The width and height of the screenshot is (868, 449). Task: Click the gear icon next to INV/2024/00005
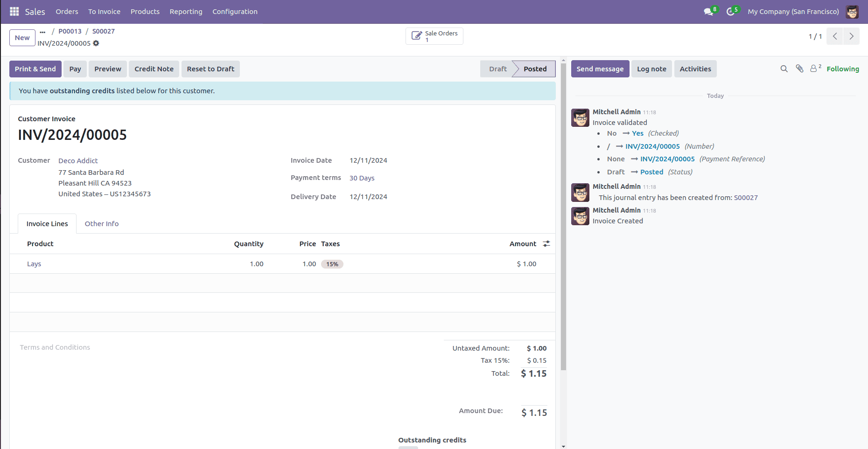[96, 43]
